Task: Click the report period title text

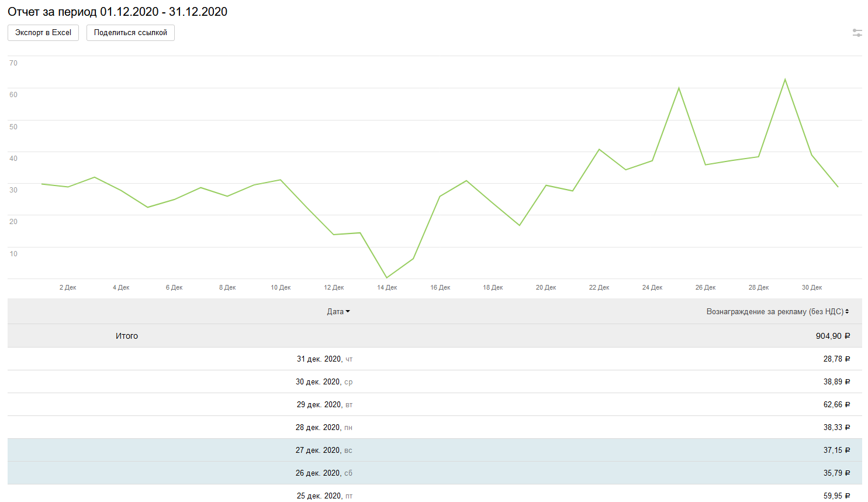Action: click(x=117, y=12)
